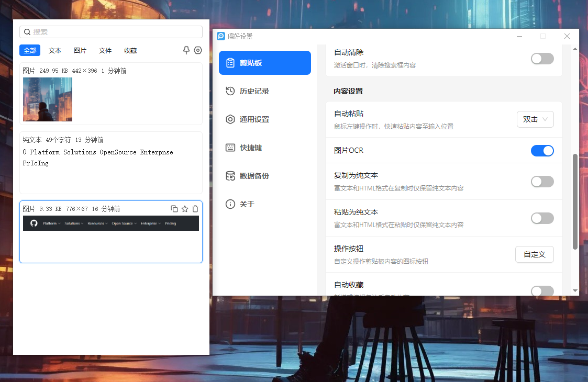Click the scrollbar down arrow in settings
The image size is (588, 382).
pyautogui.click(x=575, y=290)
